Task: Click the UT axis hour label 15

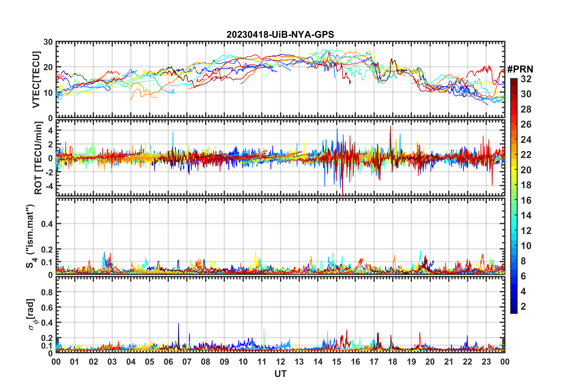Action: [x=337, y=362]
